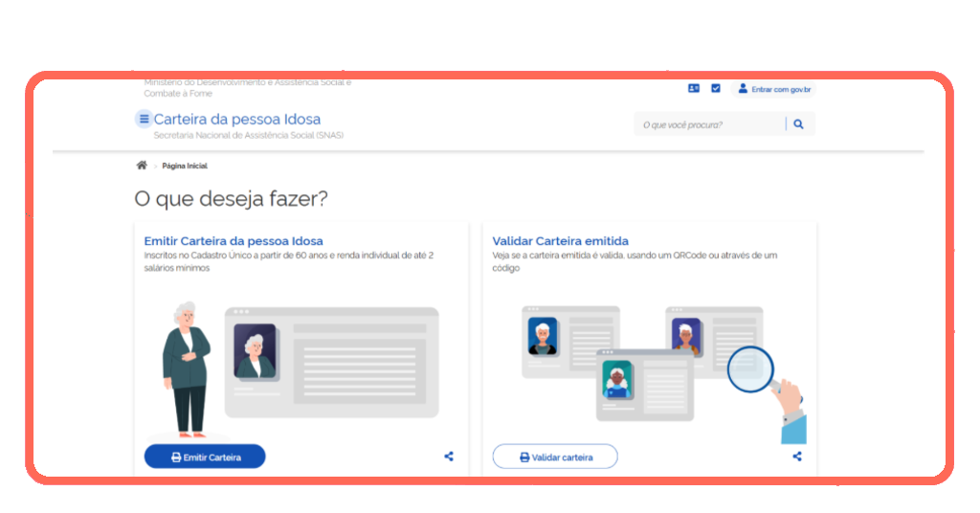
Task: Open the Carteira da pessoa Idosa title link
Action: 237,119
